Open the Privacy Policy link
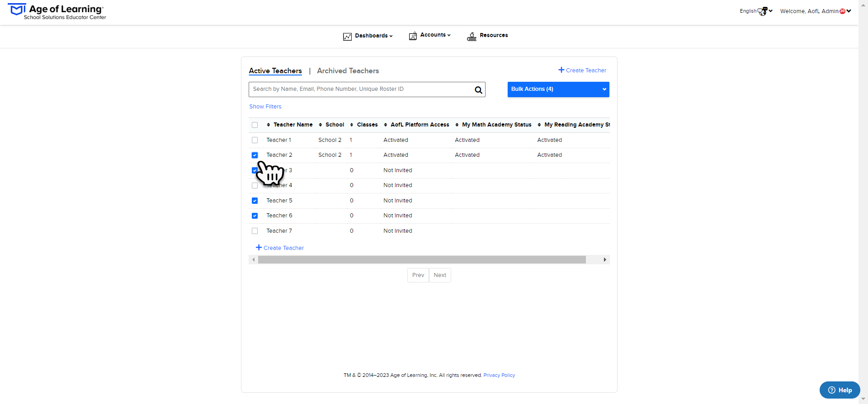868x404 pixels. point(499,375)
